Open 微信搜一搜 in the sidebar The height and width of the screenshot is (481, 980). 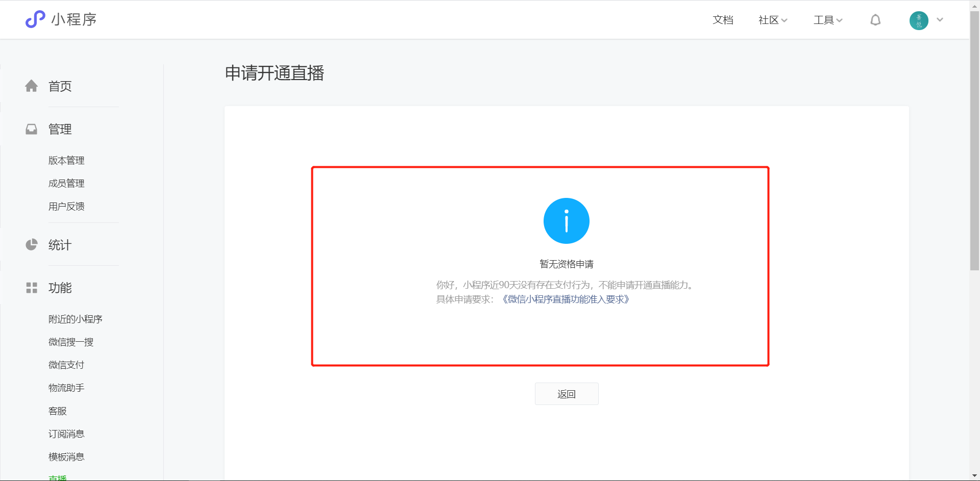point(71,342)
